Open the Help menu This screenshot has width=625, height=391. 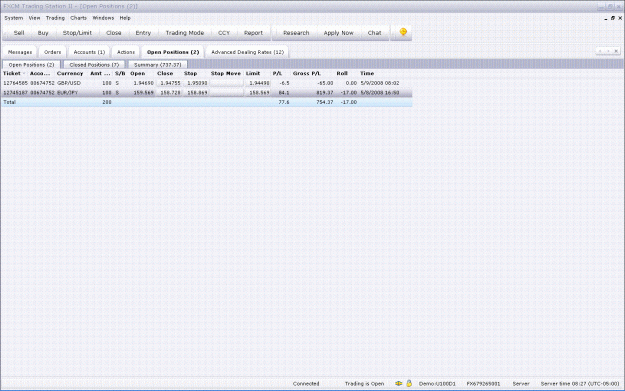[x=125, y=18]
